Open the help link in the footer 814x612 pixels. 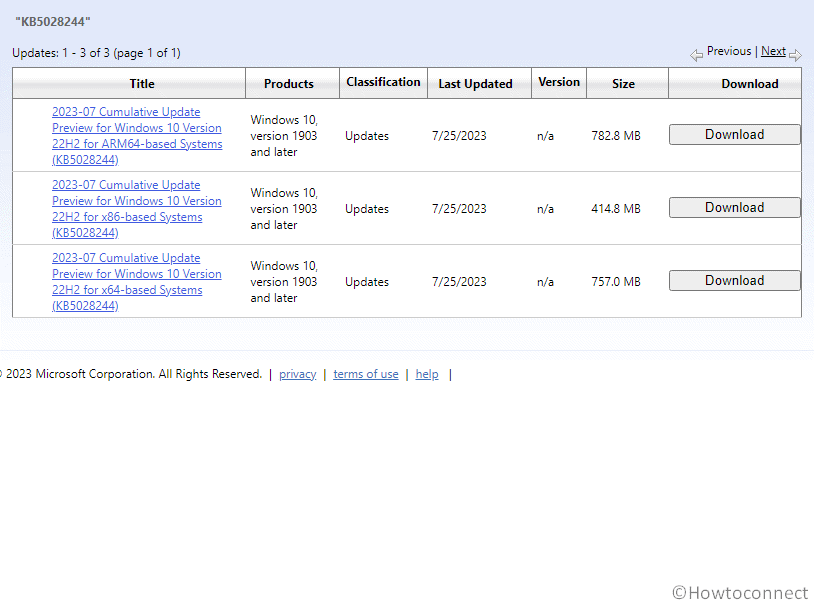click(x=427, y=374)
